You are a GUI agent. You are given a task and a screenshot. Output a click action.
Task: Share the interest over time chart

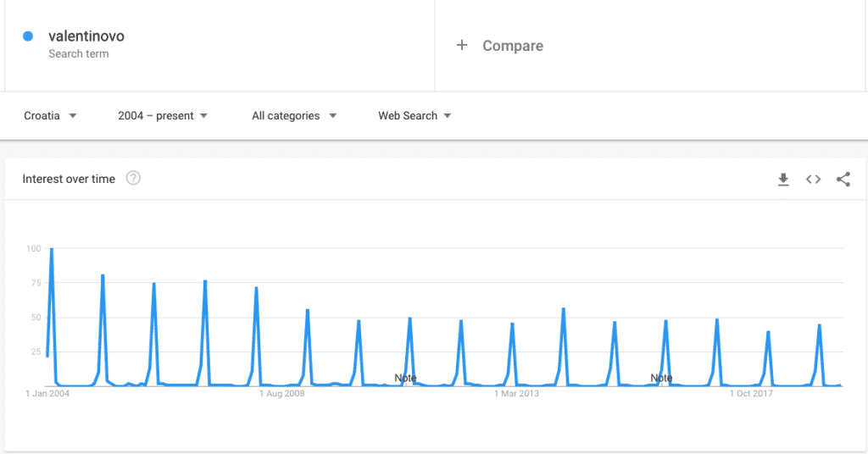(x=843, y=179)
